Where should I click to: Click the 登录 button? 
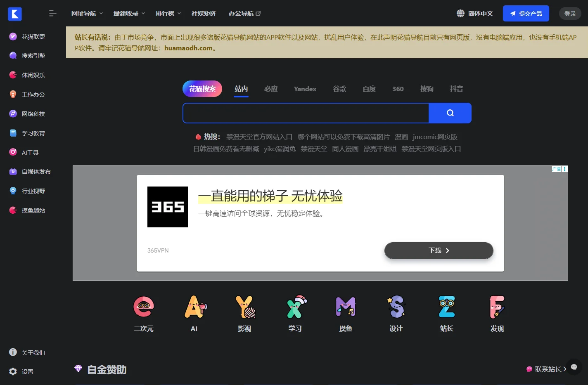pyautogui.click(x=570, y=14)
